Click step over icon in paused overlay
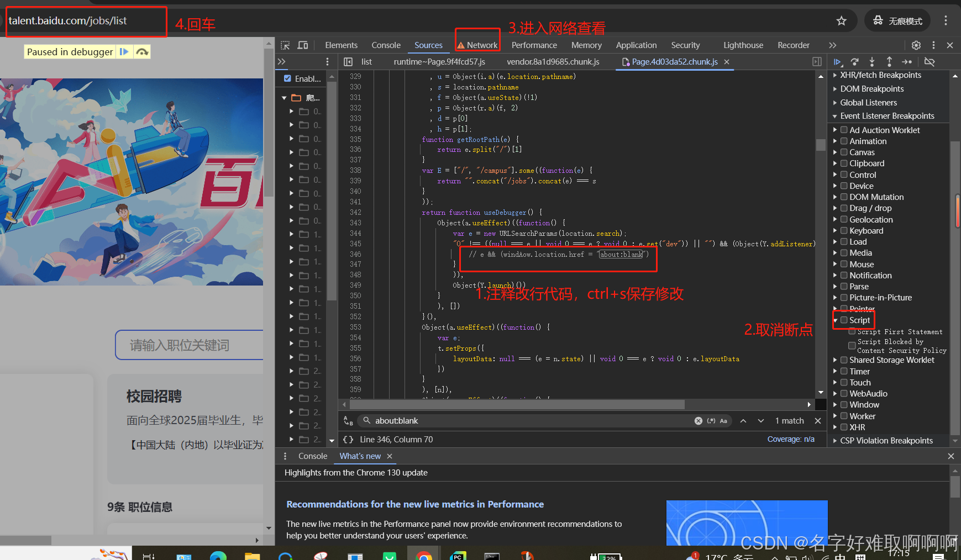This screenshot has height=560, width=961. (x=143, y=52)
